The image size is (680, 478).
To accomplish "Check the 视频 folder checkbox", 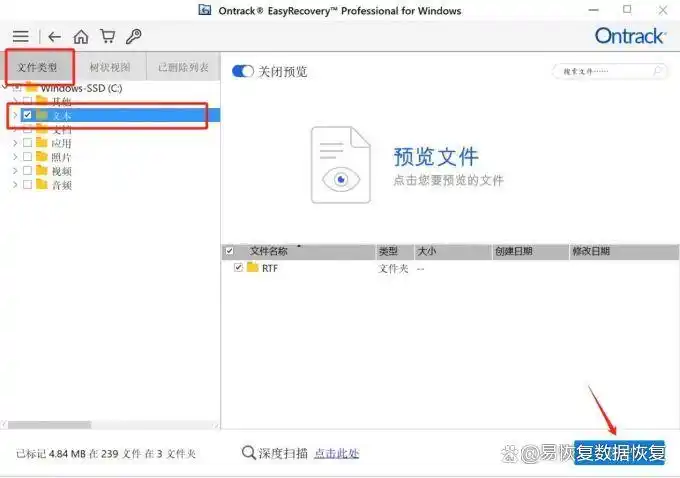I will click(x=27, y=170).
